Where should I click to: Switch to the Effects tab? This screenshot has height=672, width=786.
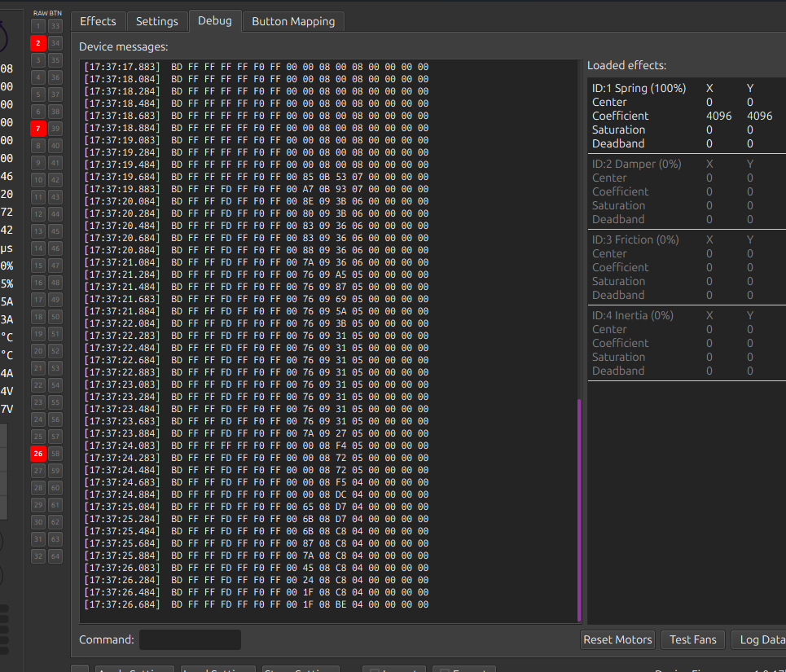pos(98,21)
